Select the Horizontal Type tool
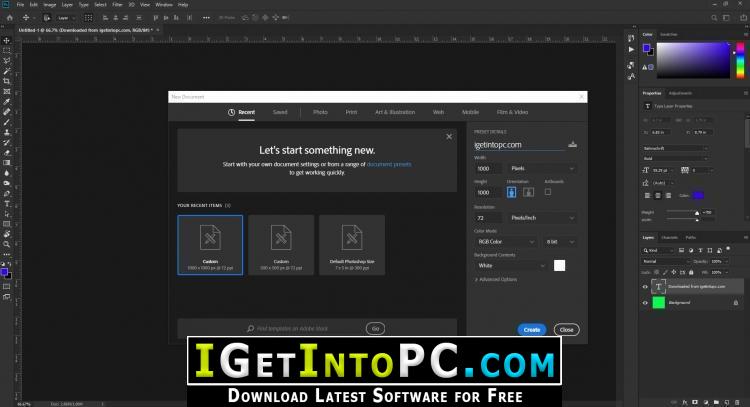This screenshot has width=750, height=407. coord(7,204)
